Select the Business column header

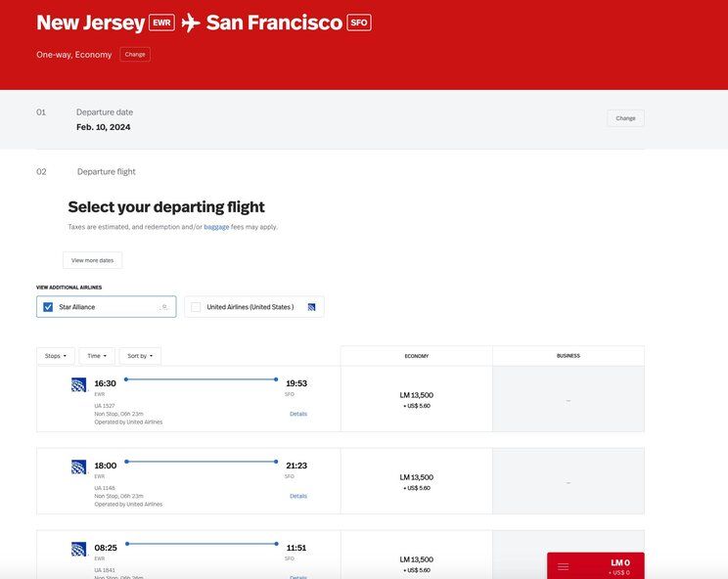pos(568,356)
